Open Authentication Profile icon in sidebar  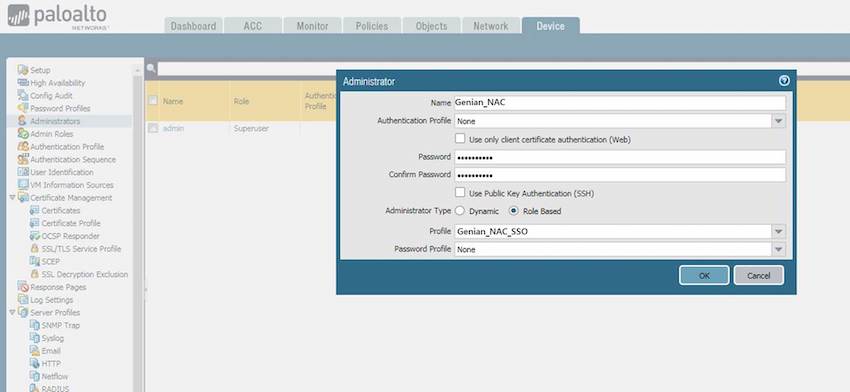(23, 146)
